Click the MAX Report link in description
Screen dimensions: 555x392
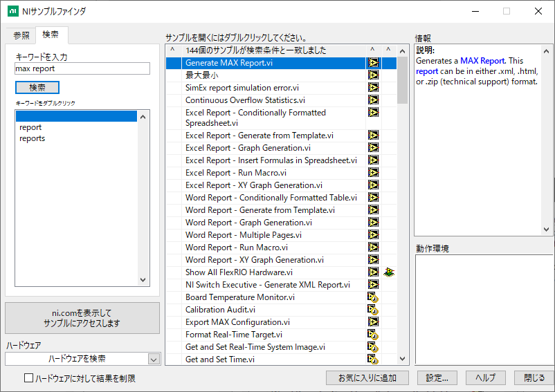[x=482, y=61]
